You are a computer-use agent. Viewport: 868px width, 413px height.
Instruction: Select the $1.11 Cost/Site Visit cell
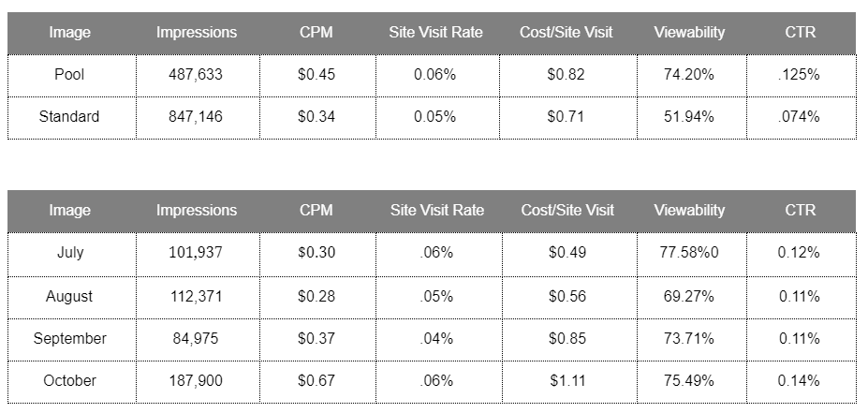[566, 381]
